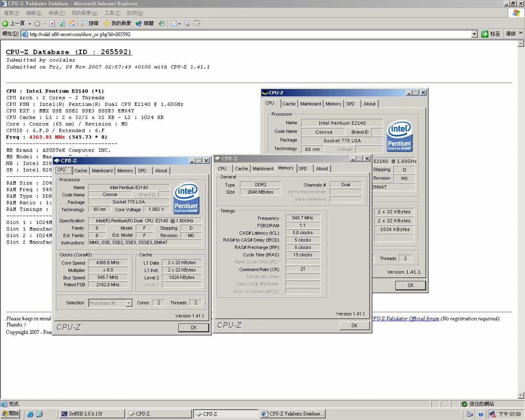Screen dimensions: 525x420
Task: Select Mainboard tab in right CPU-Z window
Action: pyautogui.click(x=310, y=104)
